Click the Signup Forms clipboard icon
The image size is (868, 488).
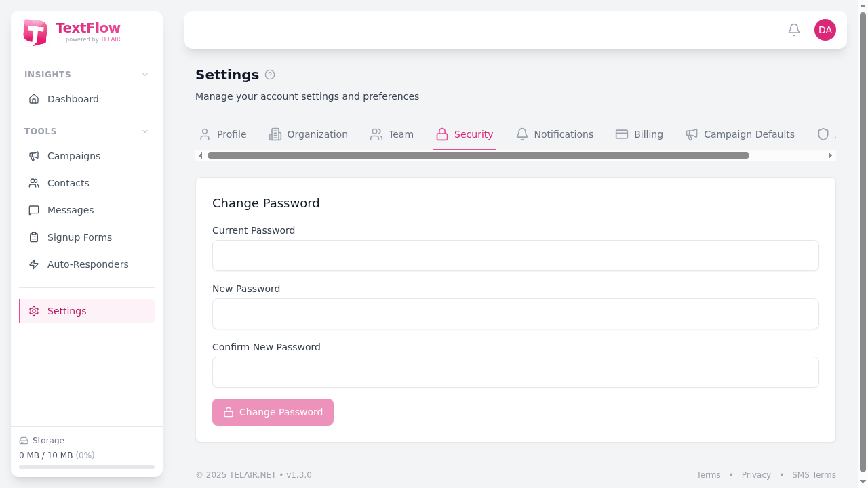(34, 237)
